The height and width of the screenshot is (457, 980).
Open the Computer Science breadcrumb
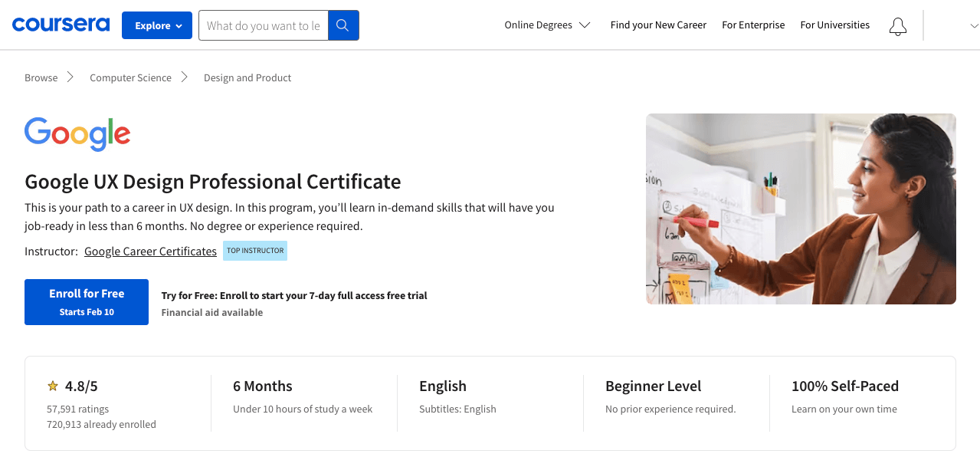click(130, 77)
